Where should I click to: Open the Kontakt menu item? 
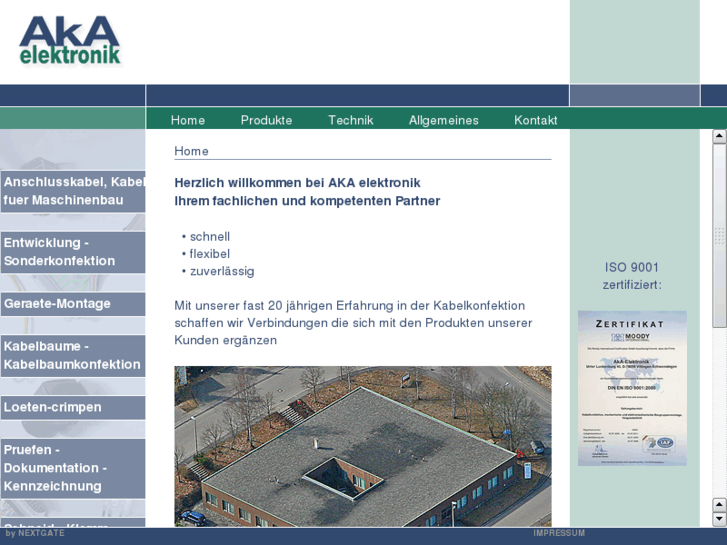point(536,120)
